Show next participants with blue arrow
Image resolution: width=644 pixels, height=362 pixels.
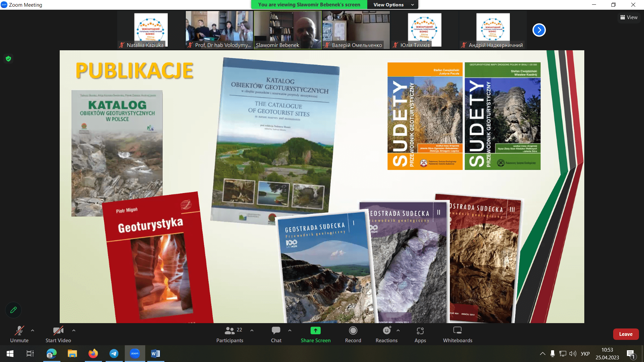click(539, 30)
